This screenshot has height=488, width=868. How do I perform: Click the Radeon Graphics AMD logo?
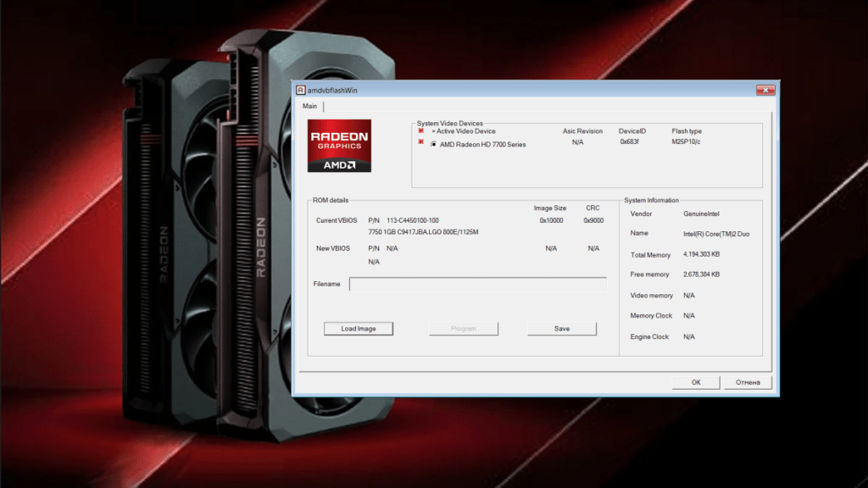[x=339, y=146]
